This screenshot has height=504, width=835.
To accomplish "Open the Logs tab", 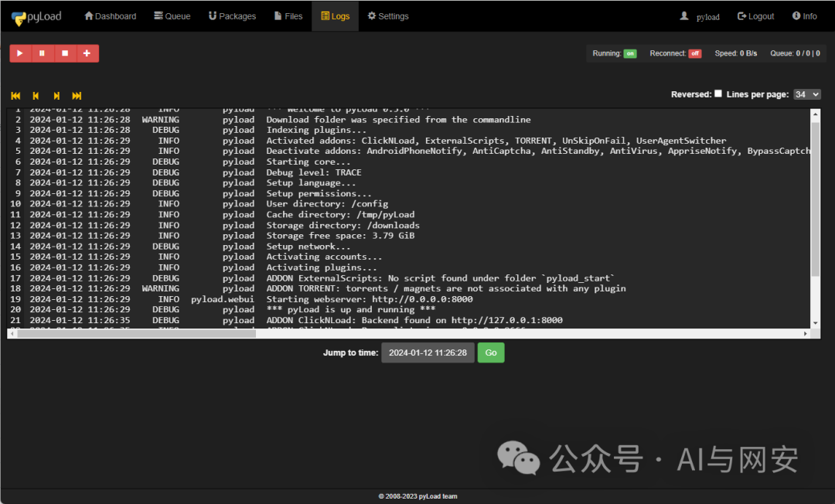I will click(x=335, y=16).
